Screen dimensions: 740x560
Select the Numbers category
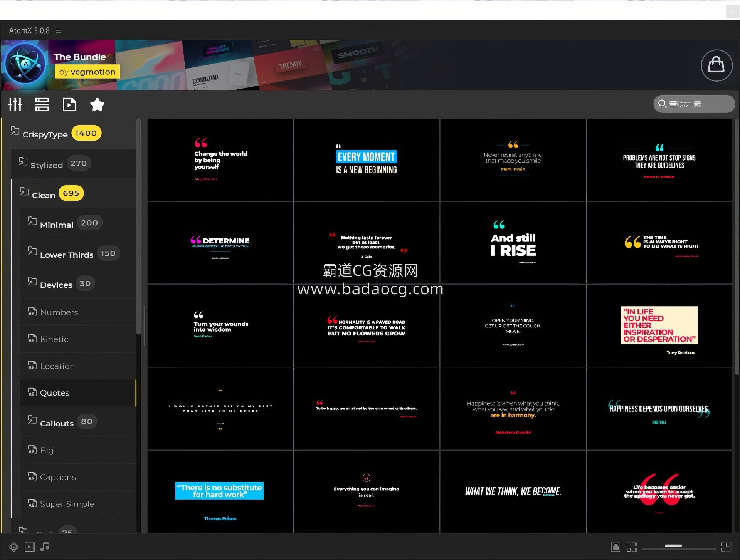coord(78,312)
